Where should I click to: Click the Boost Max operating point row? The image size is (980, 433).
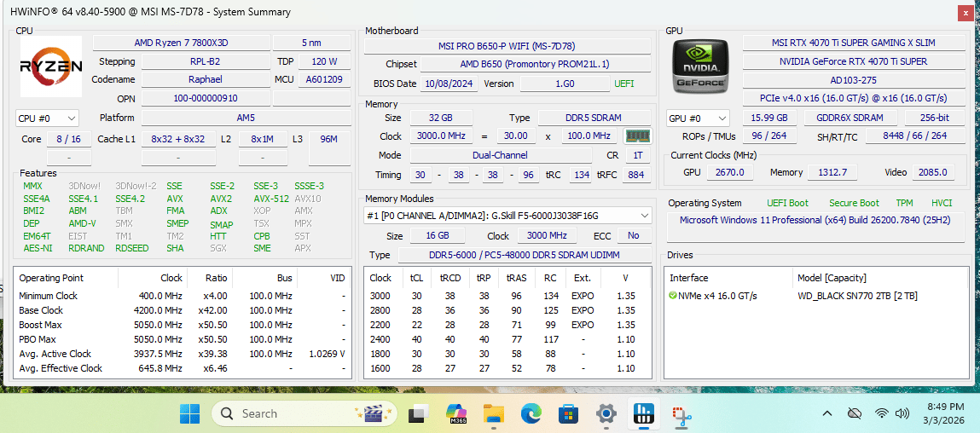point(182,325)
